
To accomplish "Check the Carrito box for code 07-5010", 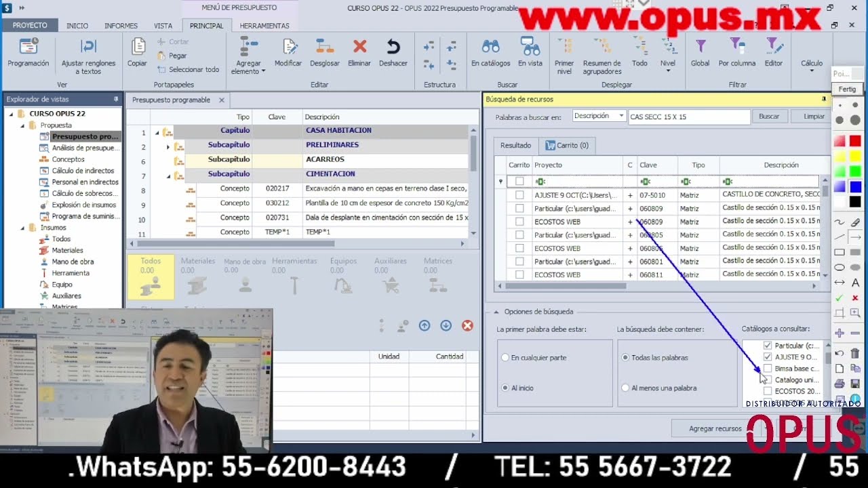I will click(x=519, y=195).
